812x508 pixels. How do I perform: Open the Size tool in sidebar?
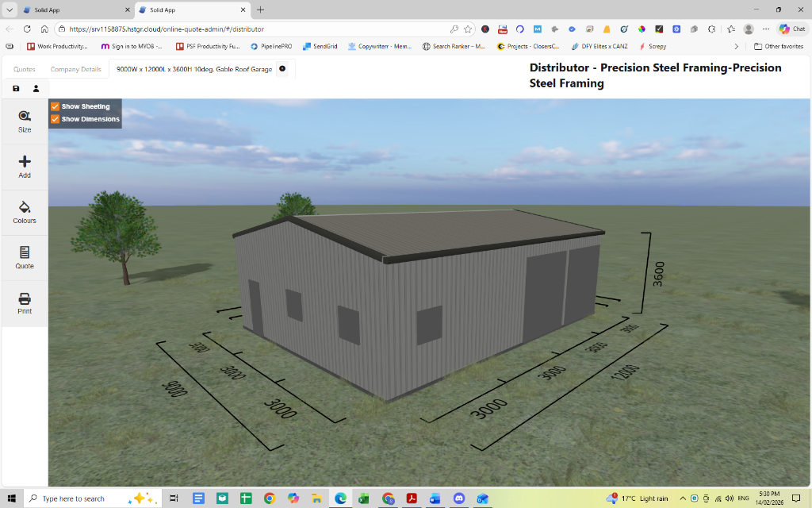pos(25,121)
